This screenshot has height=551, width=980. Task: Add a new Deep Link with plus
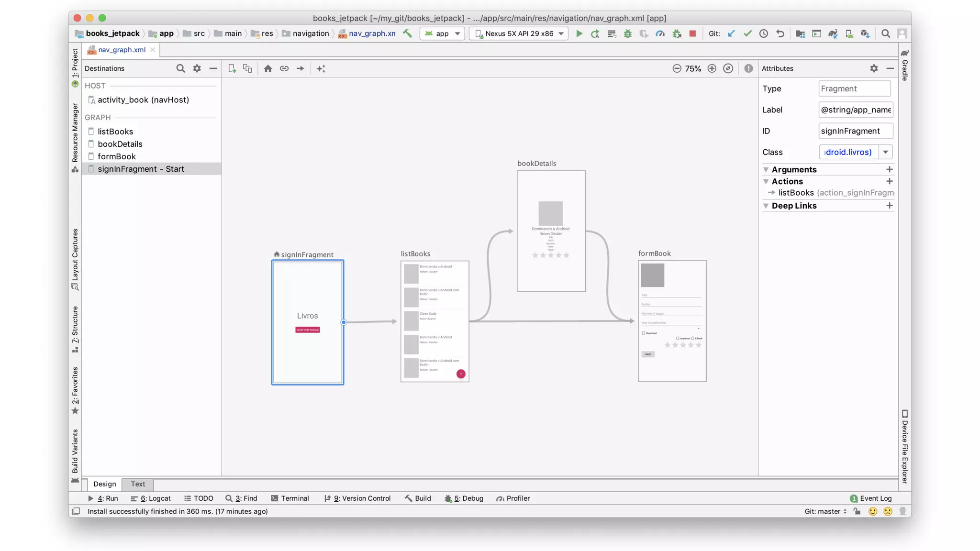click(889, 206)
